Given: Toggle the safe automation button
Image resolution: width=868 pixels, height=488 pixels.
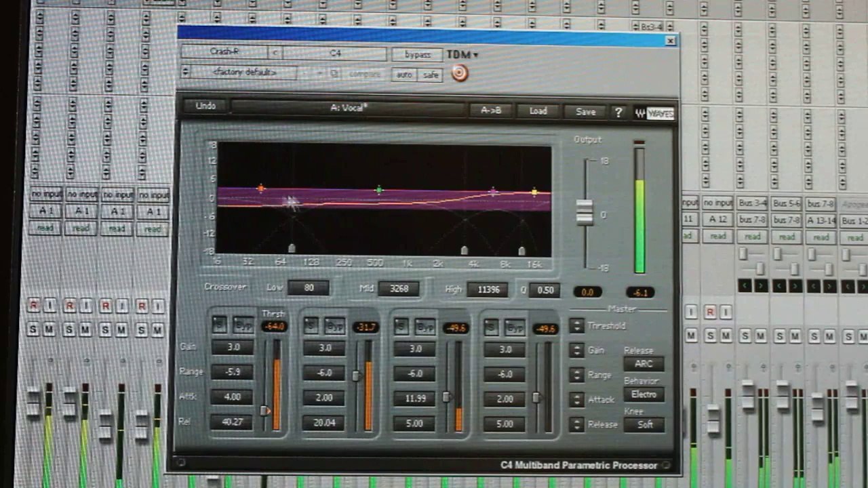Looking at the screenshot, I should click(x=431, y=75).
